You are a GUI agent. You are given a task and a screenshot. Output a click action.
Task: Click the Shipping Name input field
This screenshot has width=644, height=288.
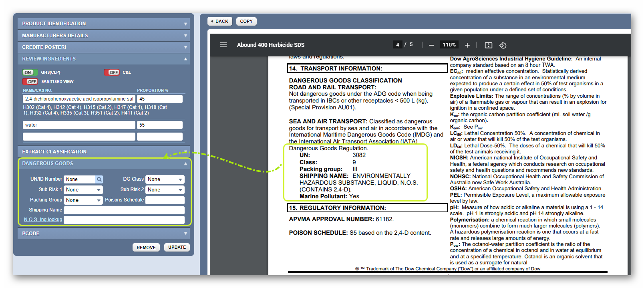124,210
